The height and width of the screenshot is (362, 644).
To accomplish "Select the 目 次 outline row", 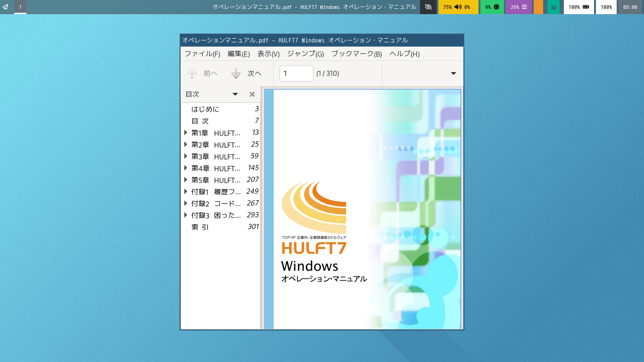I will pyautogui.click(x=221, y=121).
